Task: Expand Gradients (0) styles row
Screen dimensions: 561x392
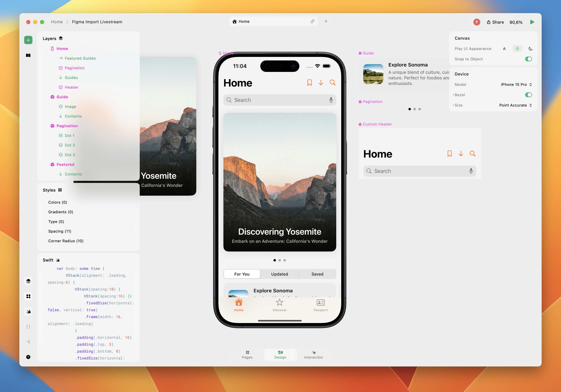Action: pyautogui.click(x=61, y=212)
